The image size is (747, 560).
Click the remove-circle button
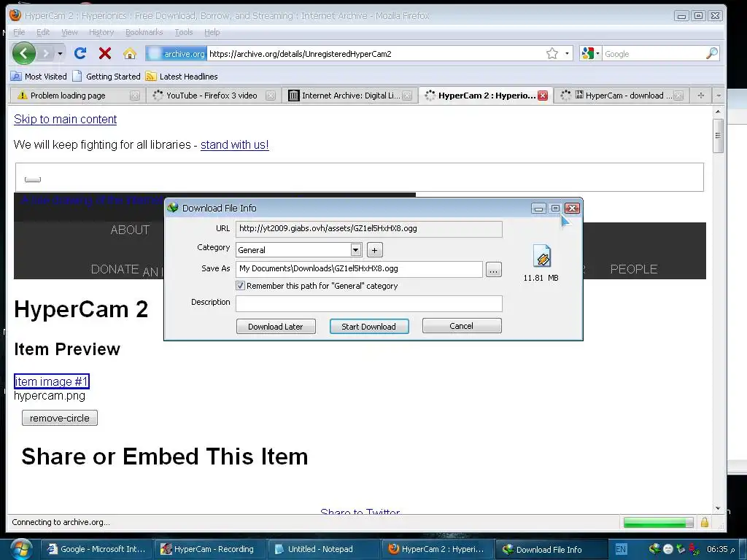pyautogui.click(x=60, y=418)
